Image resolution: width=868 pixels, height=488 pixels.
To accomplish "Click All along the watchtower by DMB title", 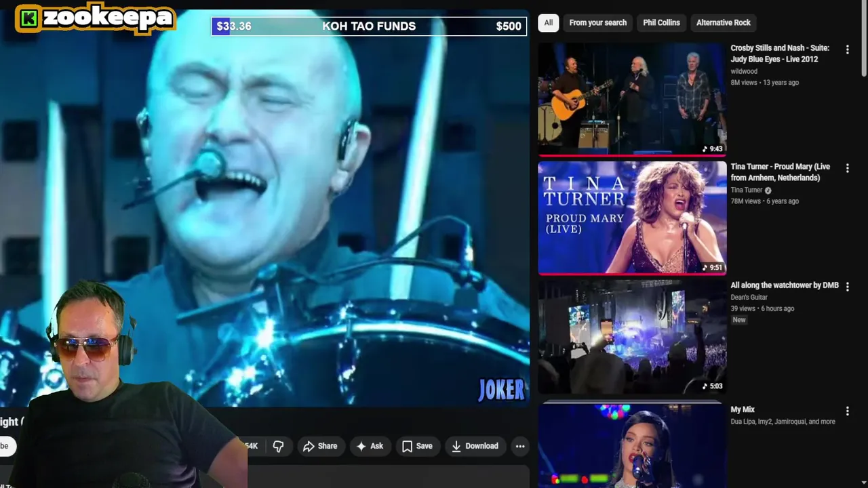I will 785,285.
